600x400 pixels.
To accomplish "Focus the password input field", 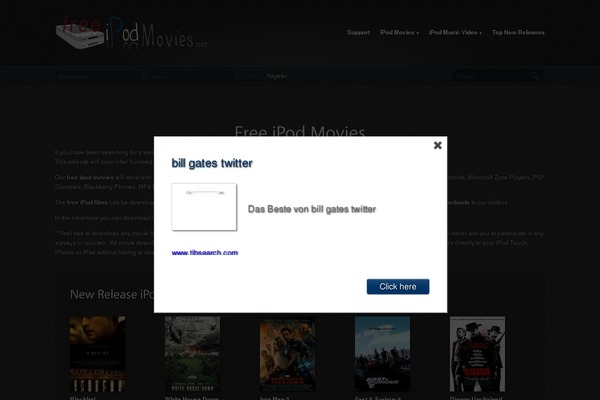I will pyautogui.click(x=191, y=77).
